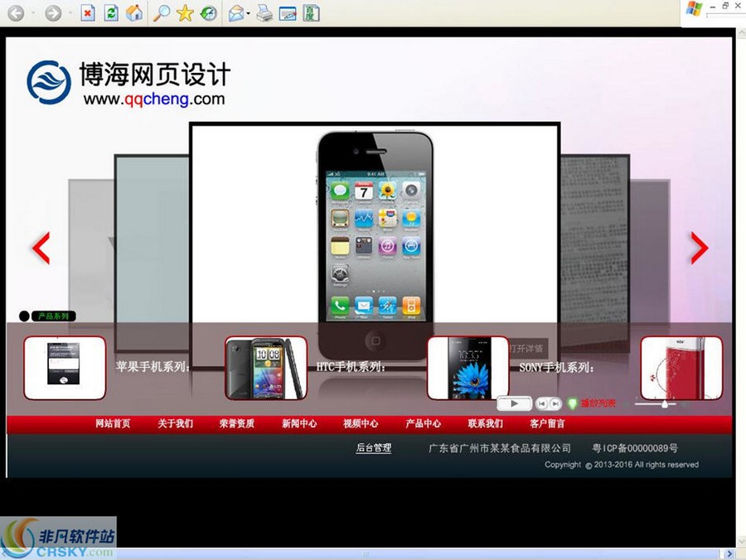
Task: Show next slide with right red arrow
Action: pos(700,248)
